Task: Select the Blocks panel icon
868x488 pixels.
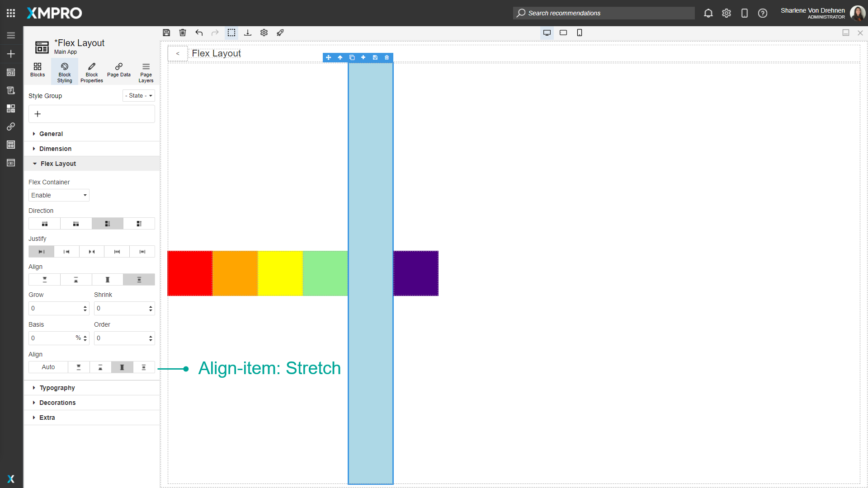Action: pos(37,71)
